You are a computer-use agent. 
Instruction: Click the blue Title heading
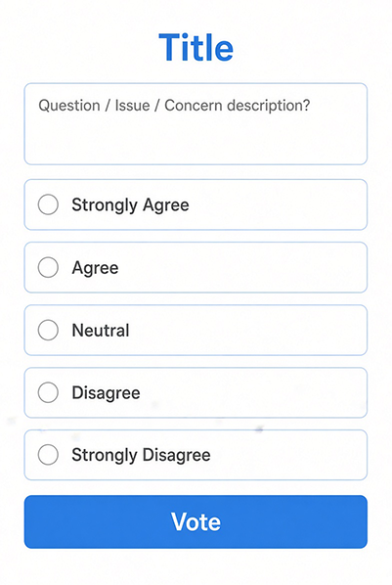(196, 47)
